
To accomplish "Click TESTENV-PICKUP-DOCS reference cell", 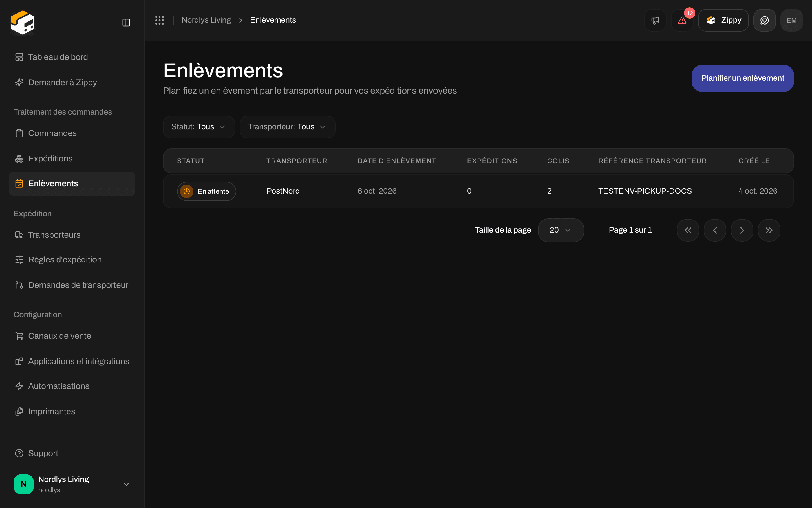I will (x=645, y=191).
